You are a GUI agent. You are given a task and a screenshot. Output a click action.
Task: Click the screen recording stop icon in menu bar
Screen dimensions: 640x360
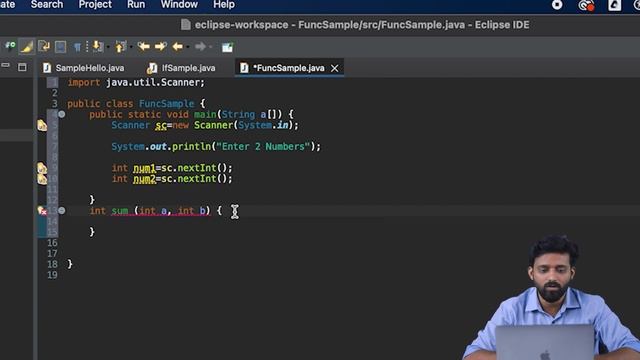pyautogui.click(x=557, y=5)
